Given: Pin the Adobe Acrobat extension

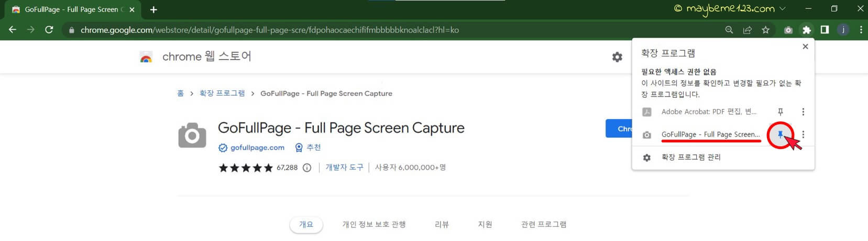Looking at the screenshot, I should pos(781,112).
